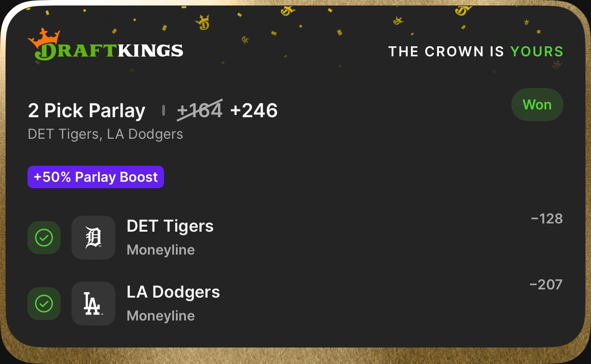The width and height of the screenshot is (591, 364).
Task: Click the divider bar before the odds
Action: 163,110
